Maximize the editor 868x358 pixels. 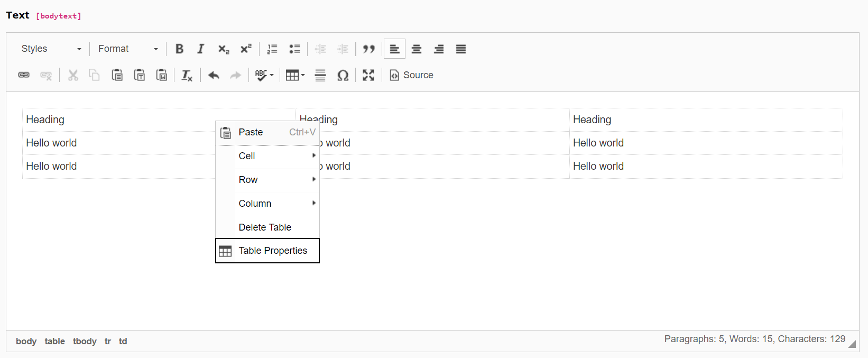pos(368,75)
